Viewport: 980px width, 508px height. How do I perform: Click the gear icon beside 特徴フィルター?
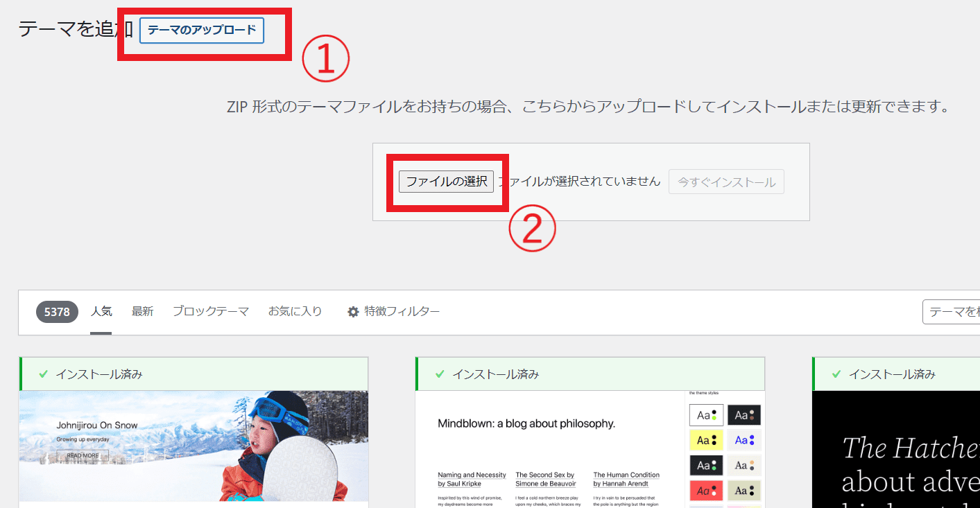[353, 312]
